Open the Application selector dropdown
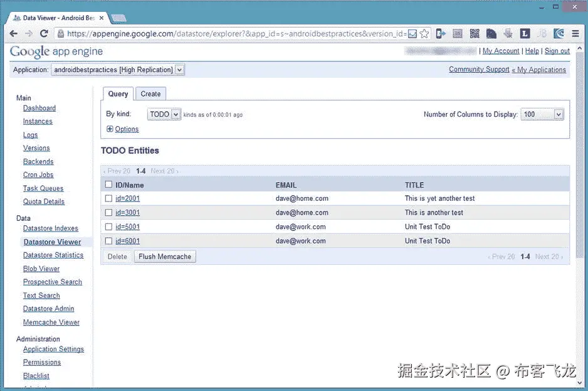This screenshot has height=391, width=588. coord(118,70)
